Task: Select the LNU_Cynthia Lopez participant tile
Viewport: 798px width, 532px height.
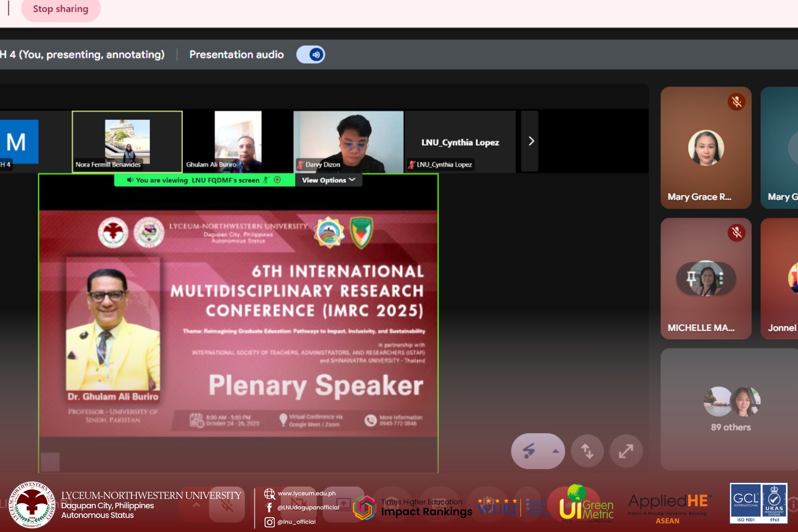Action: (460, 142)
